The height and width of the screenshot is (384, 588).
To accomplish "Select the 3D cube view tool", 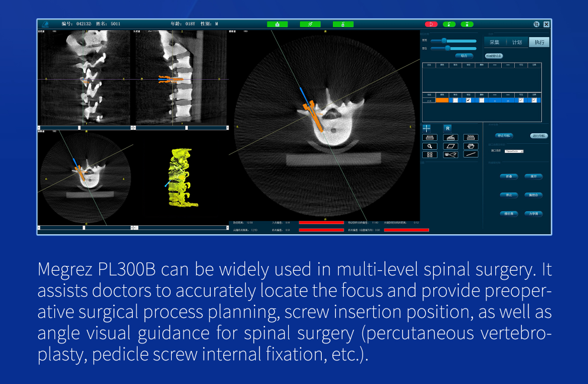I will 471,146.
